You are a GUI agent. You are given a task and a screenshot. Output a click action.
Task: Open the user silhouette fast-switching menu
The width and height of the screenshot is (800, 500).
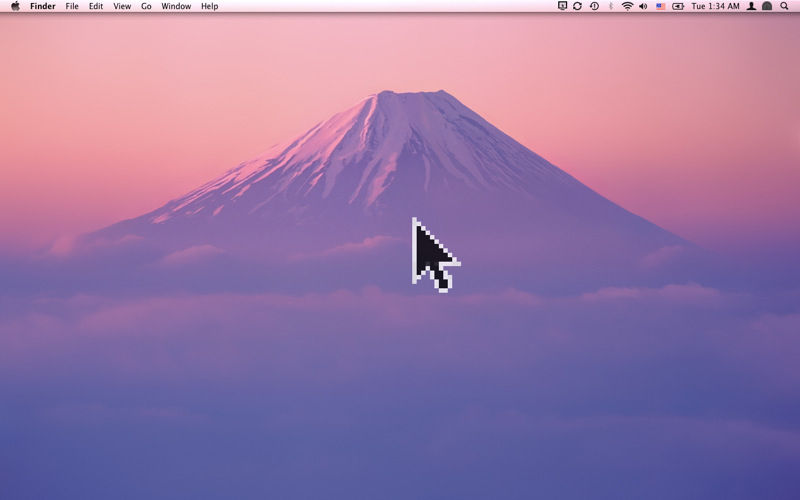tap(751, 6)
